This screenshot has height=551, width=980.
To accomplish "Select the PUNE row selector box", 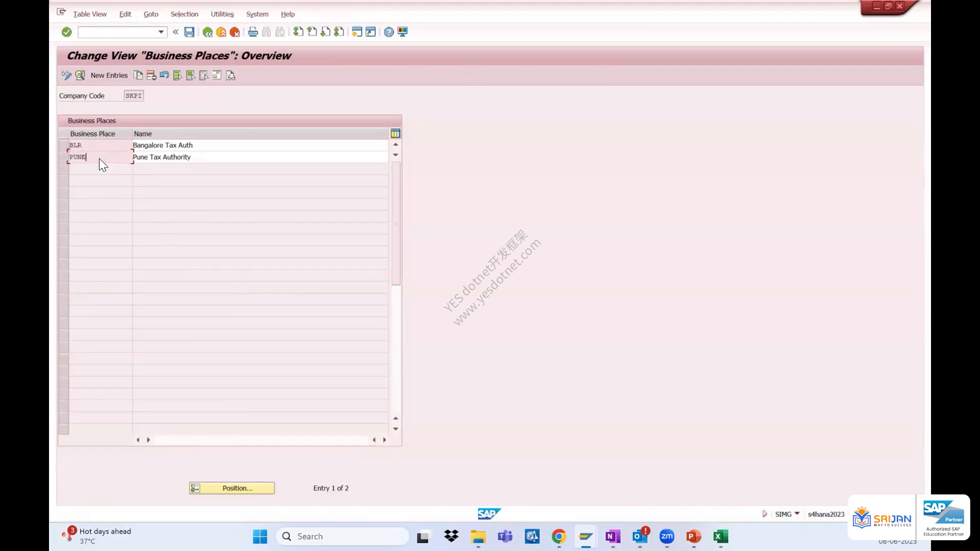I will [63, 157].
